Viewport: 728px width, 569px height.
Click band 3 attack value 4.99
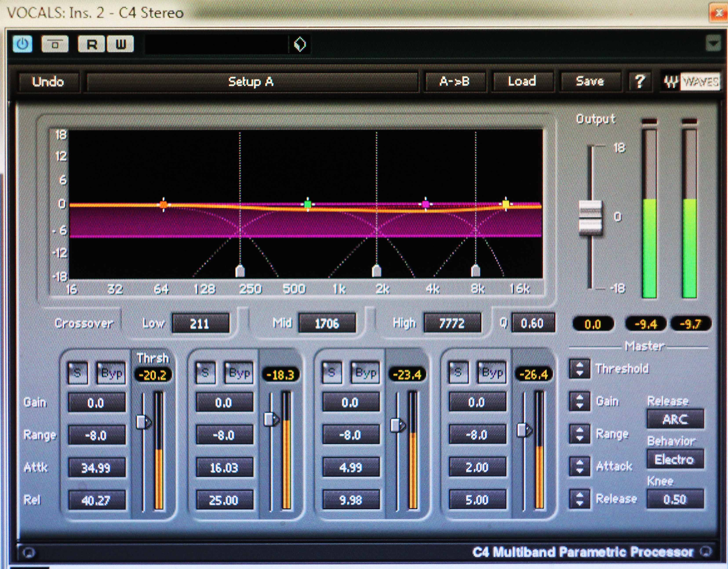351,467
